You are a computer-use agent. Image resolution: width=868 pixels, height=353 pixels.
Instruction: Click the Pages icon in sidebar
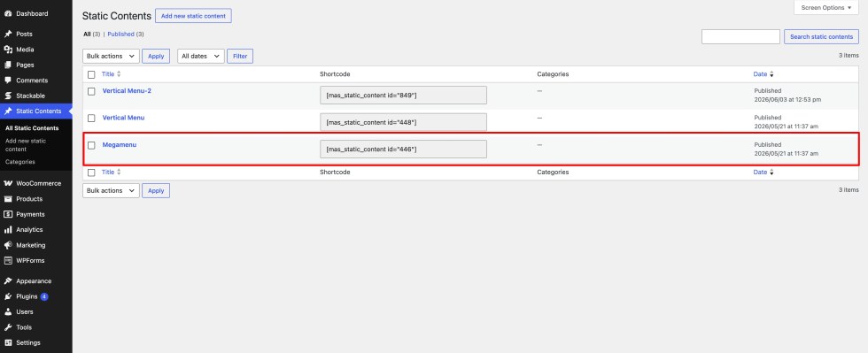8,65
